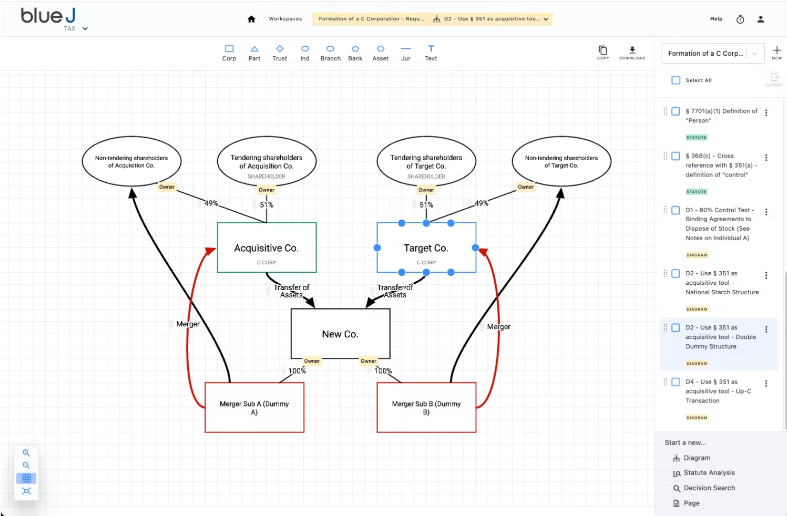Open options menu for D4 Up-C Transaction item

[x=766, y=383]
